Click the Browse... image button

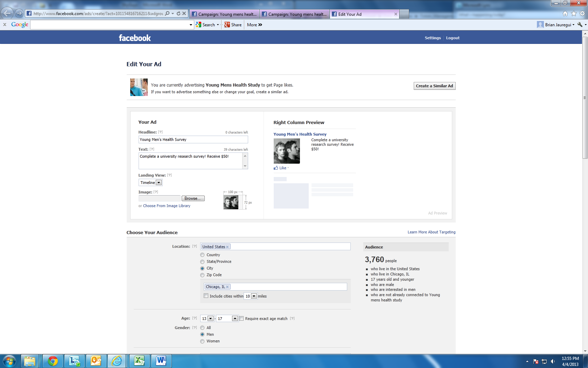[x=193, y=198]
